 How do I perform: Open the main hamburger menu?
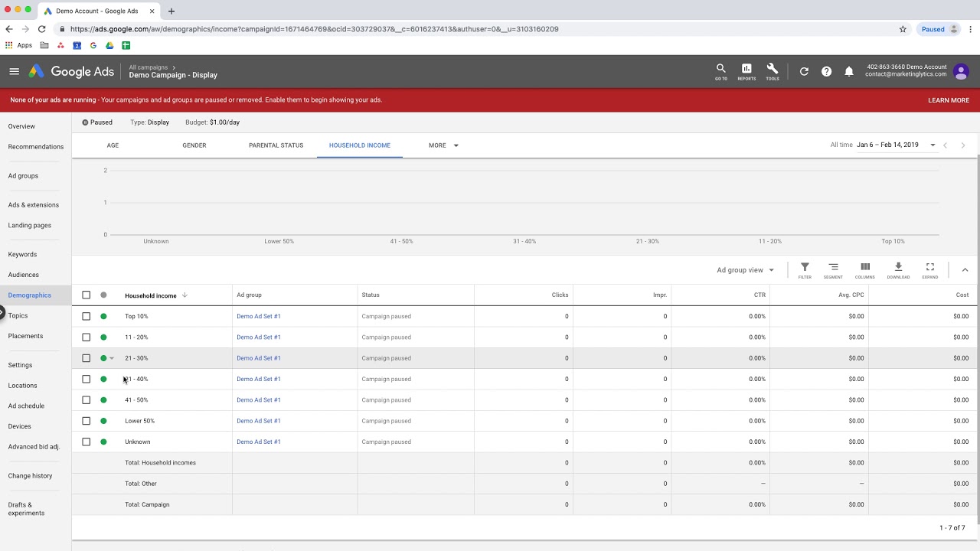click(x=14, y=71)
